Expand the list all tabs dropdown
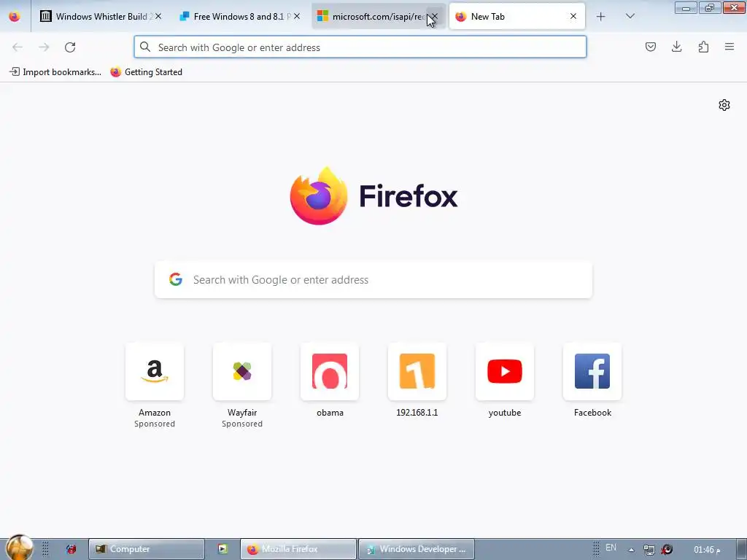The width and height of the screenshot is (747, 560). [630, 16]
